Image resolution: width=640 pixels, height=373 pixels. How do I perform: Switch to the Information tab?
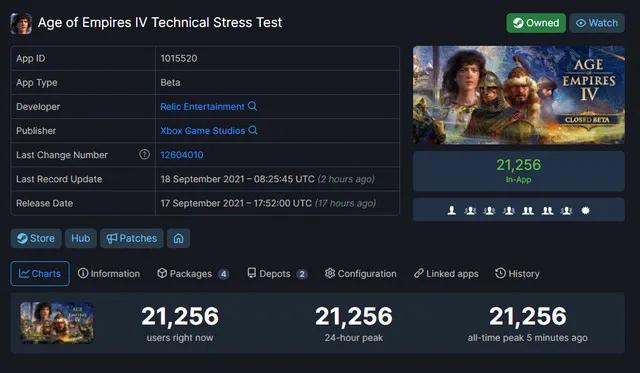coord(109,273)
